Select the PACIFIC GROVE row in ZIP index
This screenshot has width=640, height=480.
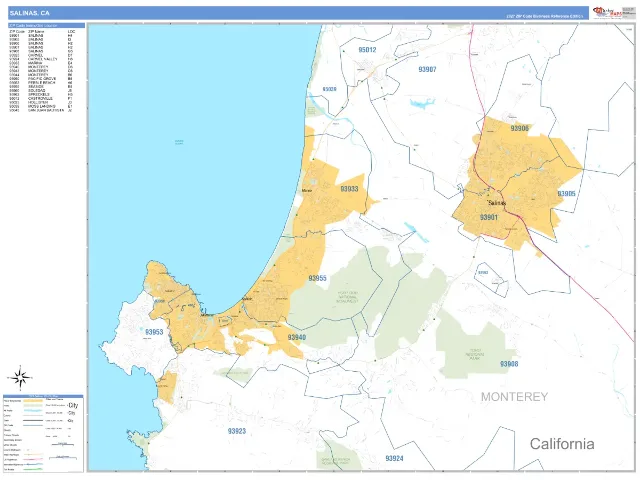click(41, 79)
